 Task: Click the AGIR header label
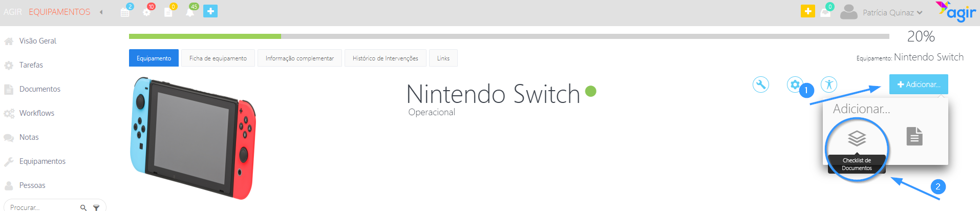pyautogui.click(x=13, y=12)
